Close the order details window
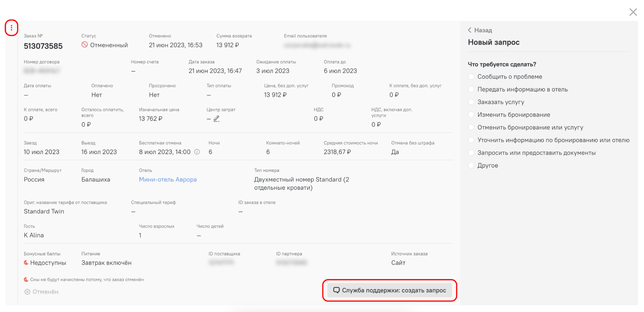Screen dimensions: 644x312 coord(633,12)
